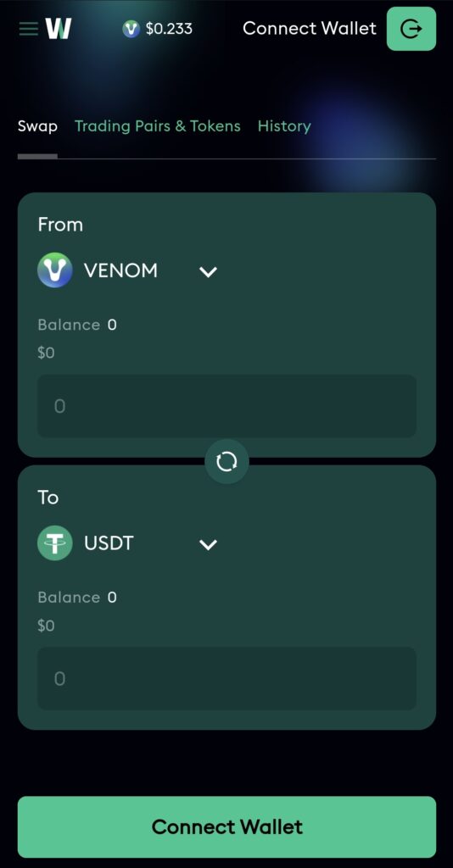Click the green wallet login arrow button

pyautogui.click(x=411, y=29)
